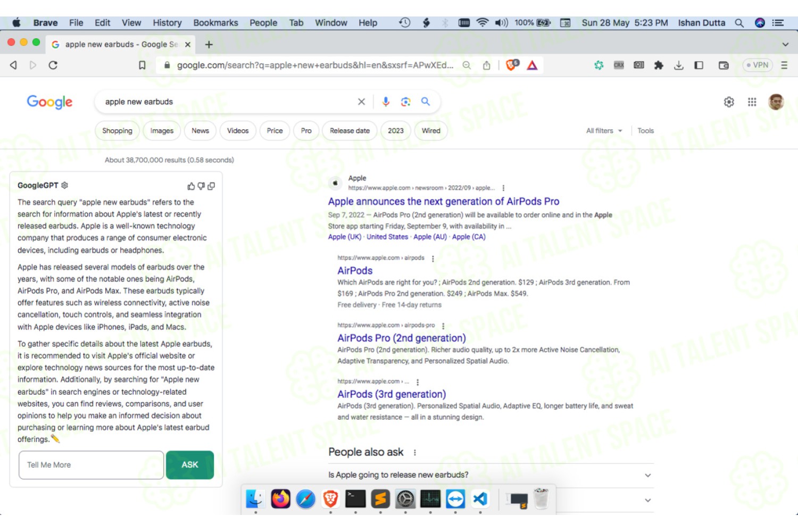Open the Google account avatar
The height and width of the screenshot is (532, 798).
[776, 102]
